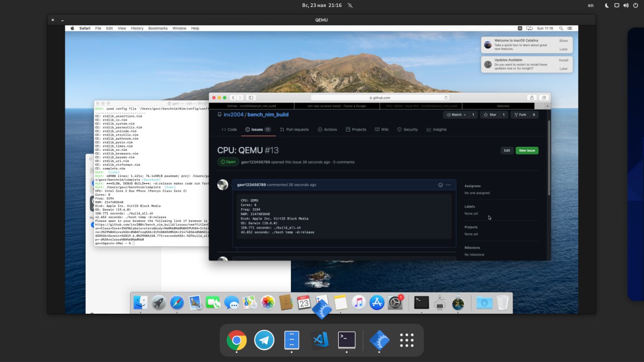This screenshot has height=362, width=644.
Task: Open Photos in the macOS dock
Action: click(268, 303)
